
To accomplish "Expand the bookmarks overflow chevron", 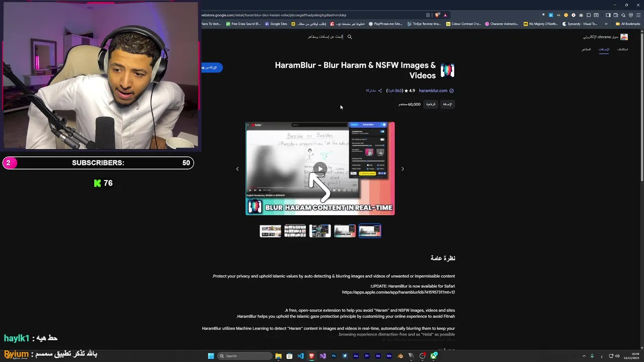I will point(606,24).
